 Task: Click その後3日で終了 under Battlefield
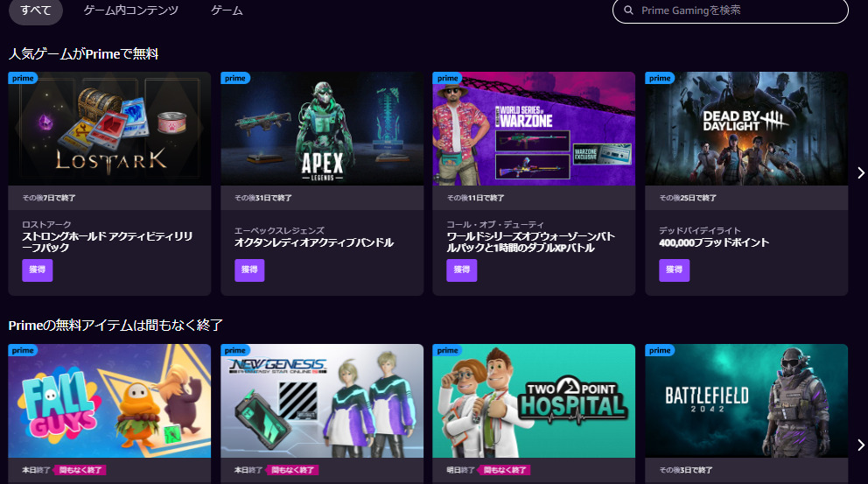[686, 470]
